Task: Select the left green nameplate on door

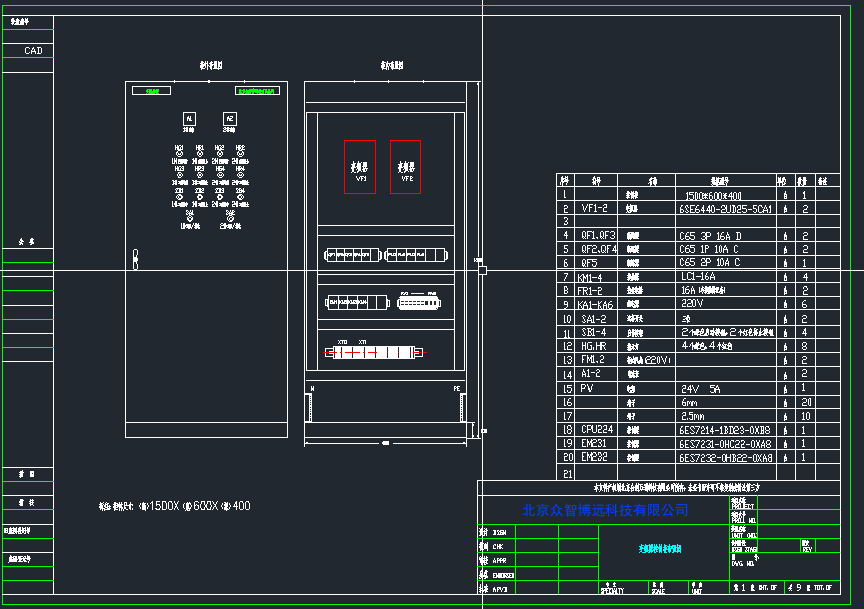Action: pos(153,91)
